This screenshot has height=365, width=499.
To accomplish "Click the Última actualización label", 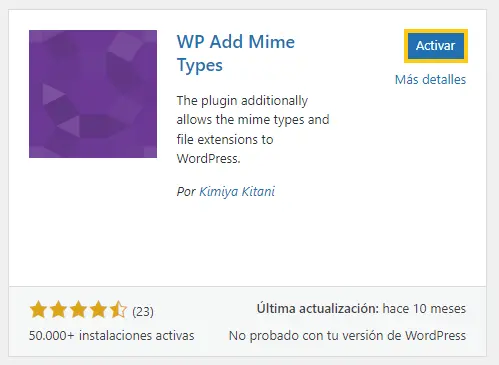I will 318,309.
